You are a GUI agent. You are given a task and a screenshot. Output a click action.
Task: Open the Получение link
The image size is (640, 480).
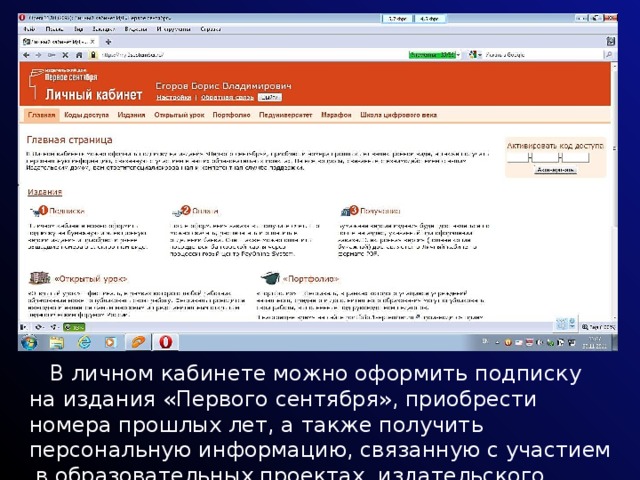pos(380,211)
